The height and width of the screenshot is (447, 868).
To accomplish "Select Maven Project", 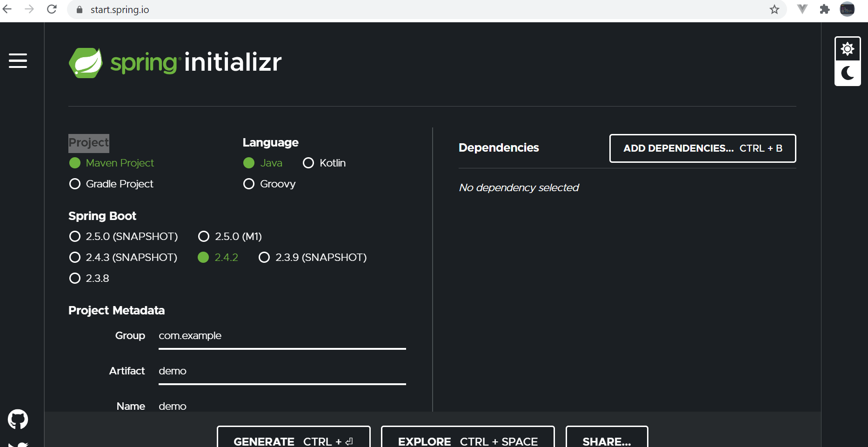I will (x=112, y=163).
